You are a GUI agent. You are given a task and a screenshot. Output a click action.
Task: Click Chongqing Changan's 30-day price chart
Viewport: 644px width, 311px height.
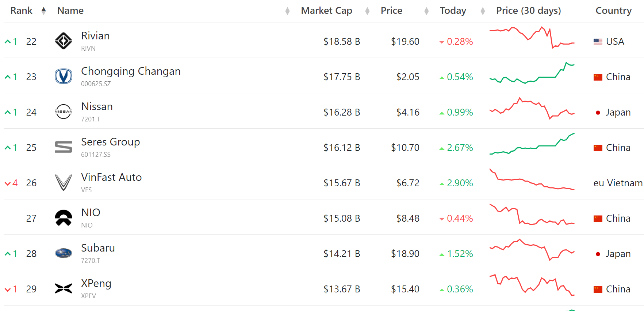pos(532,73)
